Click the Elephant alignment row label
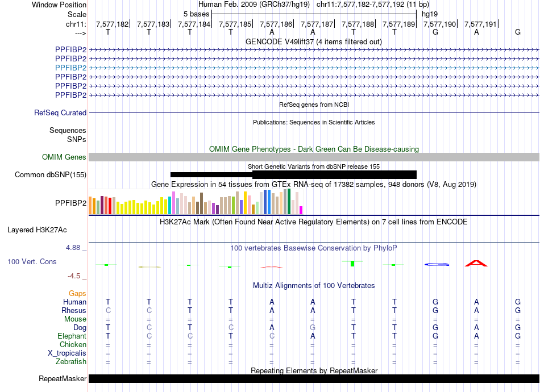Image resolution: width=540 pixels, height=392 pixels. [72, 336]
